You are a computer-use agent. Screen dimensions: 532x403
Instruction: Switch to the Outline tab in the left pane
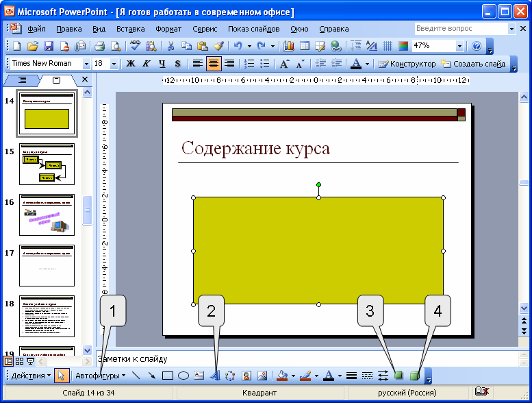point(22,80)
